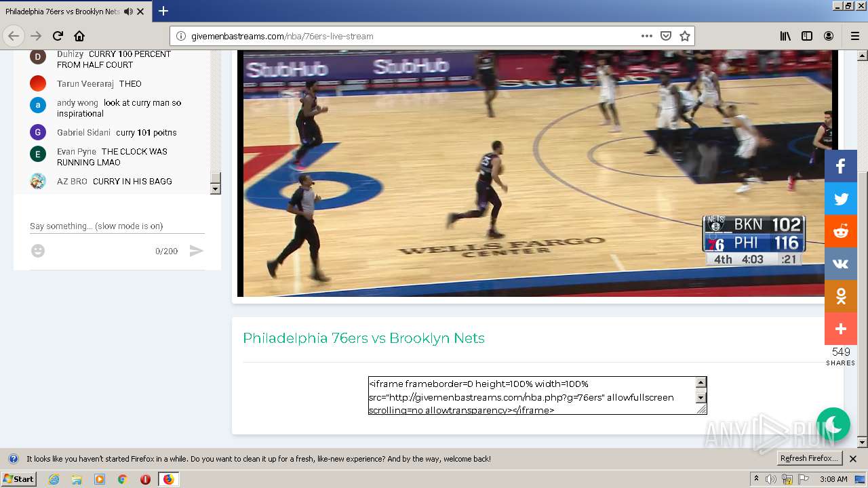This screenshot has width=868, height=488.
Task: Mute the tab audio speaker icon
Action: tap(128, 12)
